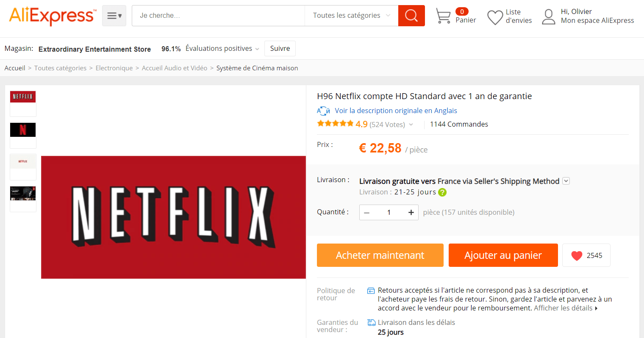Click '157 unités disponible' text
The image size is (644, 338).
[478, 212]
